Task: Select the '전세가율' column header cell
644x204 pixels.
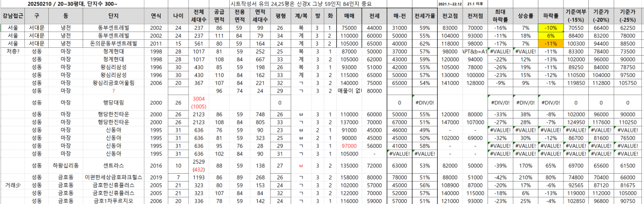Action: pos(424,15)
